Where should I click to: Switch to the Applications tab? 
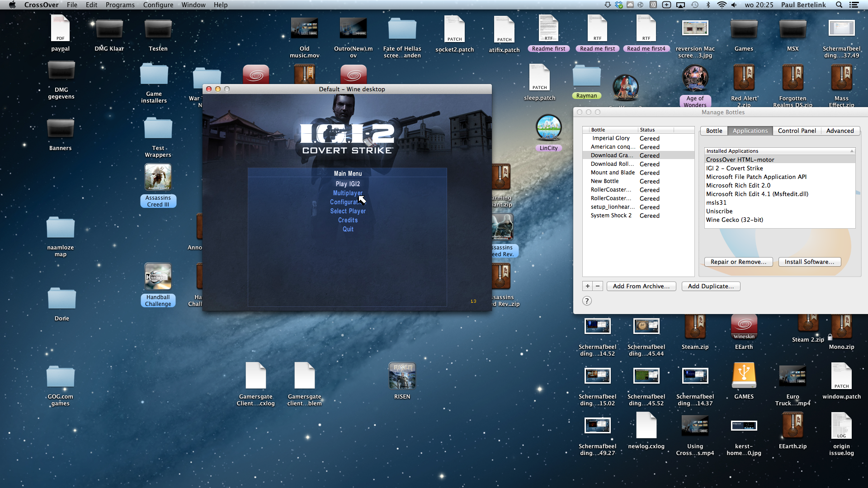(x=750, y=131)
